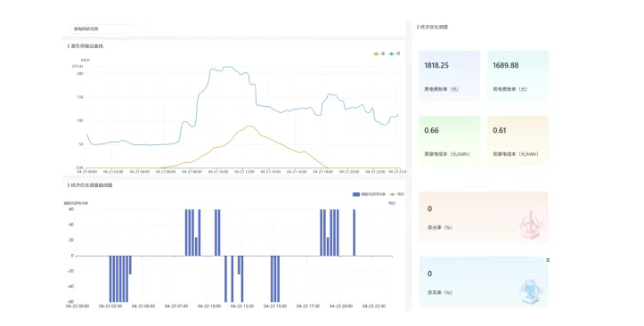Select the 0.61 current cost value
Screen dimensions: 644x326
tap(500, 131)
